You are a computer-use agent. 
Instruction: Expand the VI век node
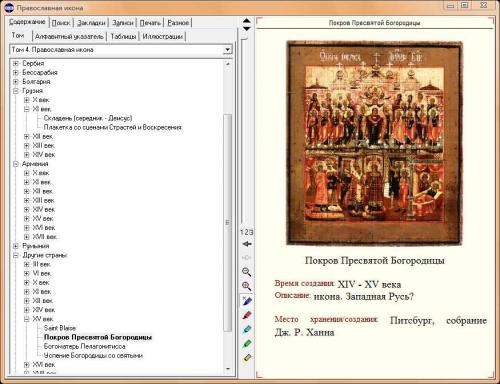point(27,274)
